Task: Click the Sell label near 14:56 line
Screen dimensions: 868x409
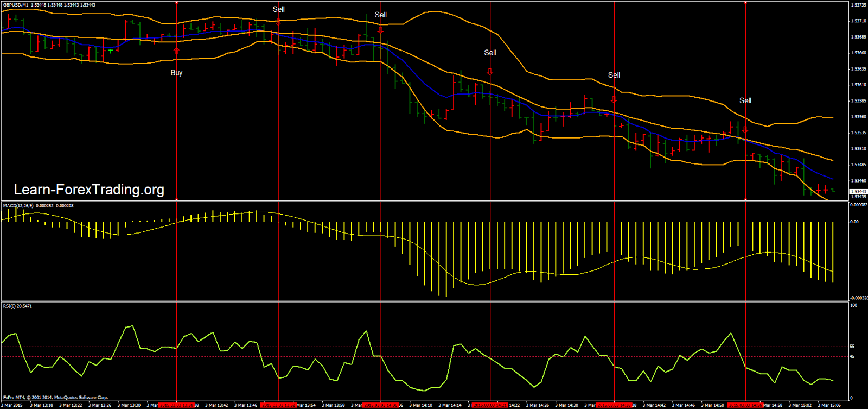Action: pos(745,100)
